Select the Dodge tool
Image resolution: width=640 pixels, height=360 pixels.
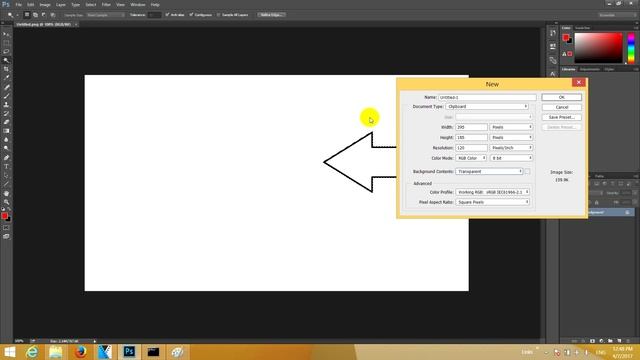pyautogui.click(x=6, y=149)
